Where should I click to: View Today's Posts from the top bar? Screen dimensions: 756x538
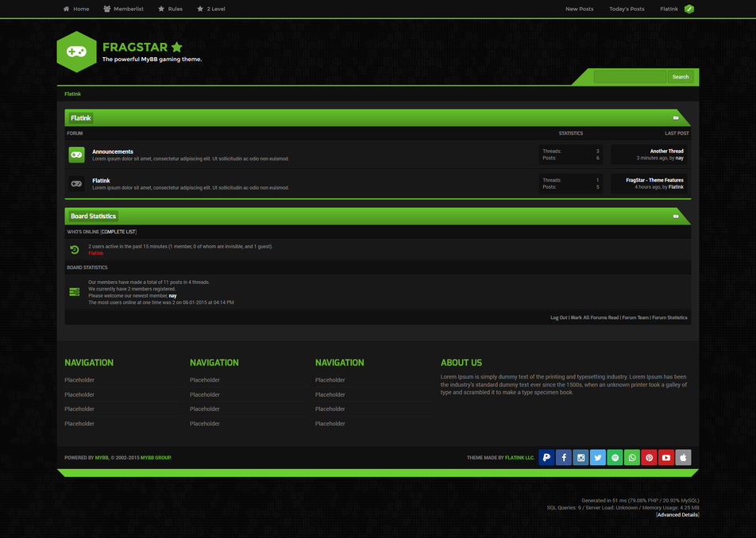627,9
